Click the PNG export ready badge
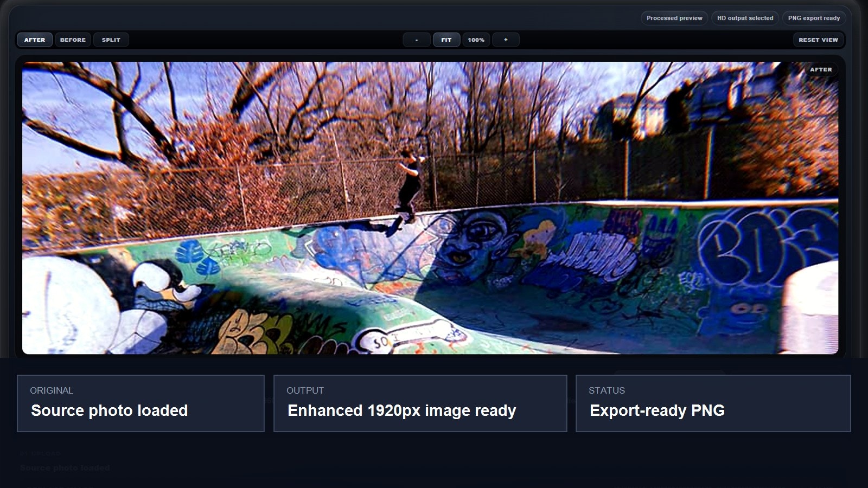The height and width of the screenshot is (488, 868). click(814, 18)
